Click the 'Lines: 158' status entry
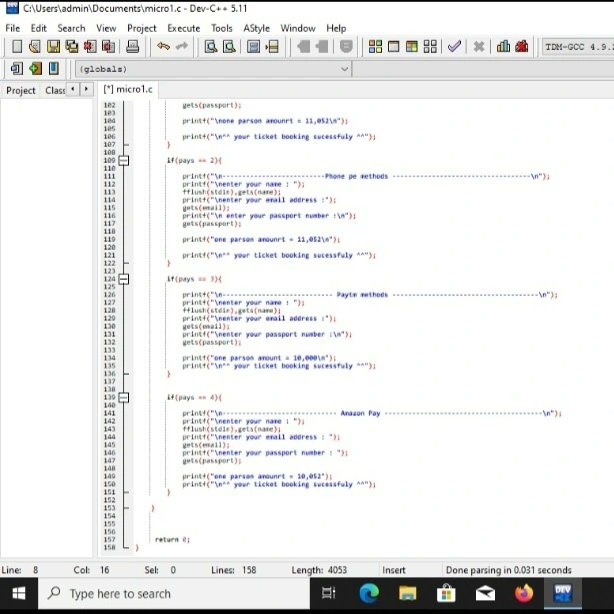614x614 pixels. click(233, 570)
